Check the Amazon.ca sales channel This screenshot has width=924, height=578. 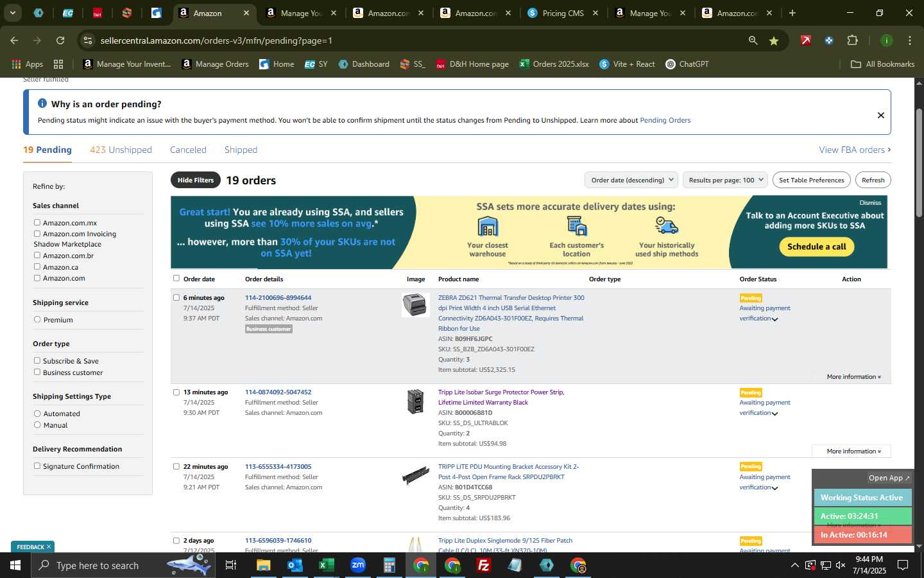(37, 267)
